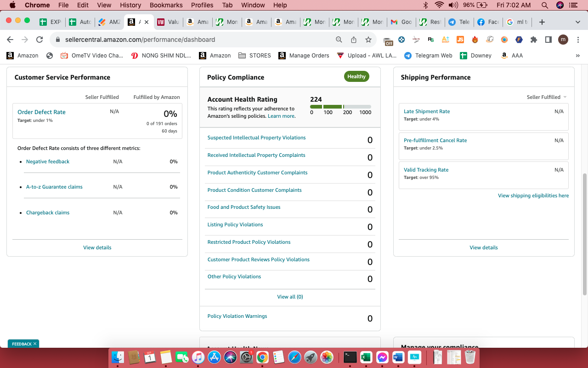View details under Shipping Performance

tap(484, 247)
